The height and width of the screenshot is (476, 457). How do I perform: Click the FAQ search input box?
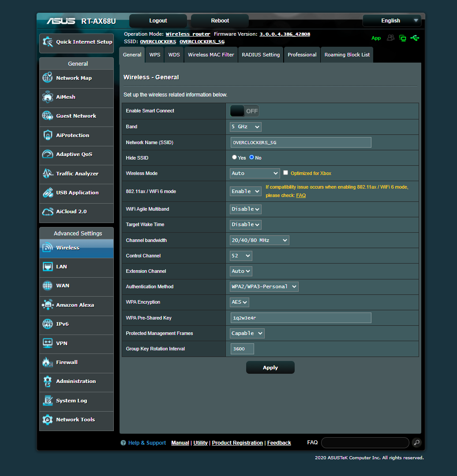click(365, 443)
